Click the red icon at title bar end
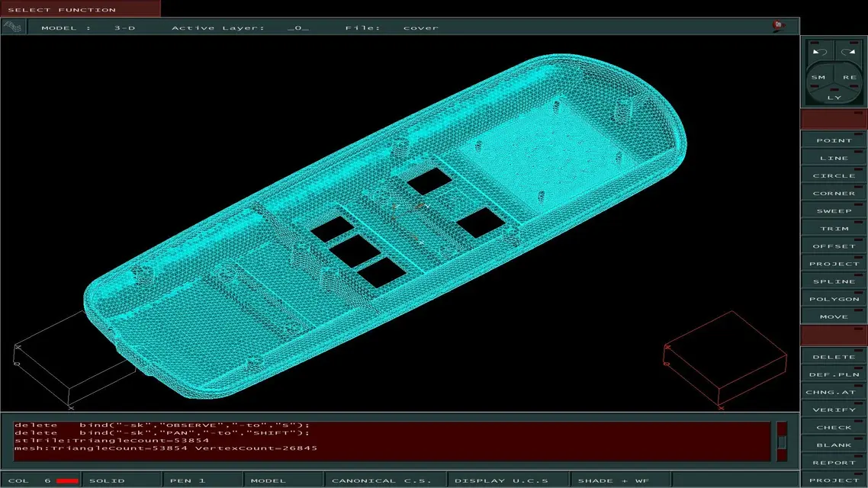This screenshot has width=868, height=488. pos(778,25)
